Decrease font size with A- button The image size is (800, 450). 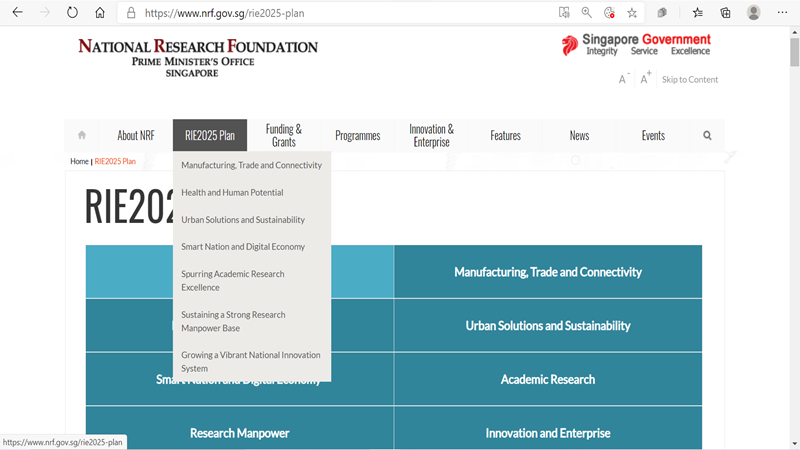coord(623,79)
